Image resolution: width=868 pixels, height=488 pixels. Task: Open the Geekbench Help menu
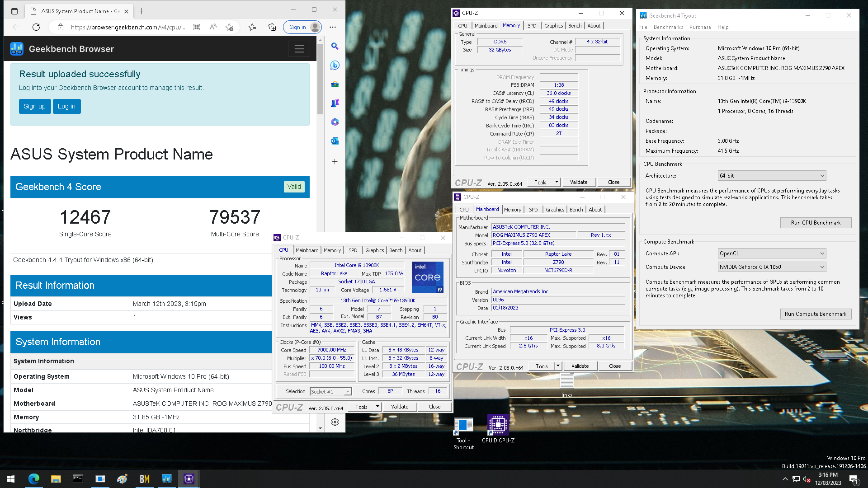click(723, 27)
